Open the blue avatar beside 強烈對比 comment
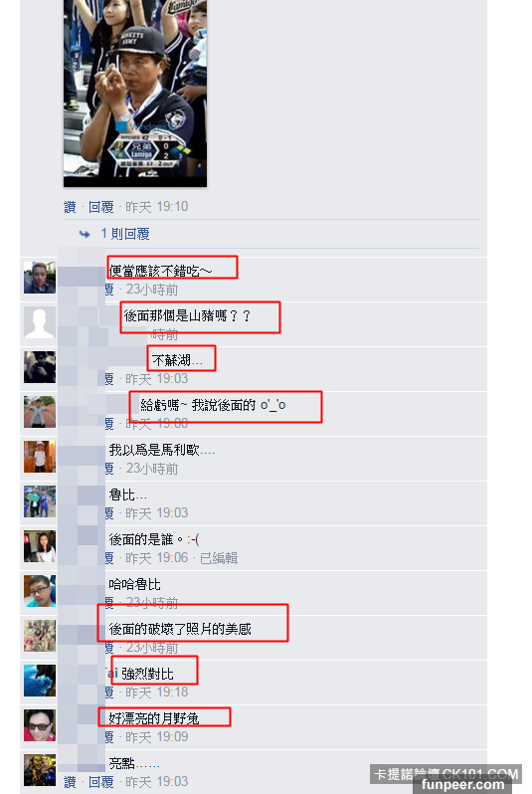532x794 pixels. 40,681
